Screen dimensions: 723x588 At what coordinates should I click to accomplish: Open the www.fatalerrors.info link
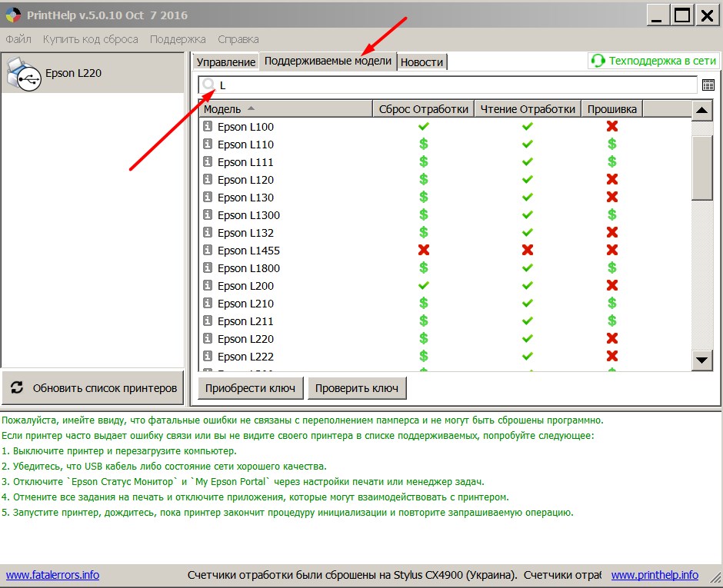click(52, 575)
